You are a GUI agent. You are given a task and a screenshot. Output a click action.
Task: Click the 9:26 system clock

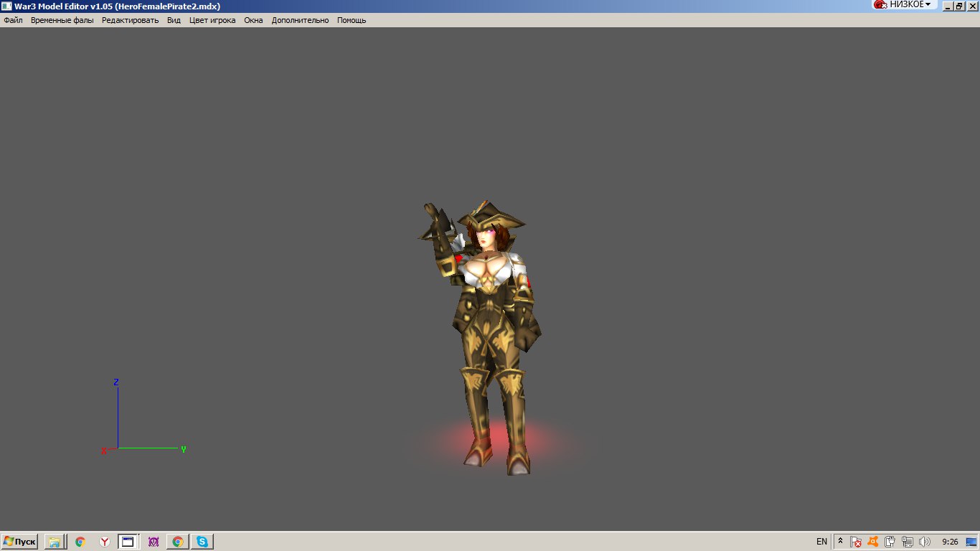point(950,542)
